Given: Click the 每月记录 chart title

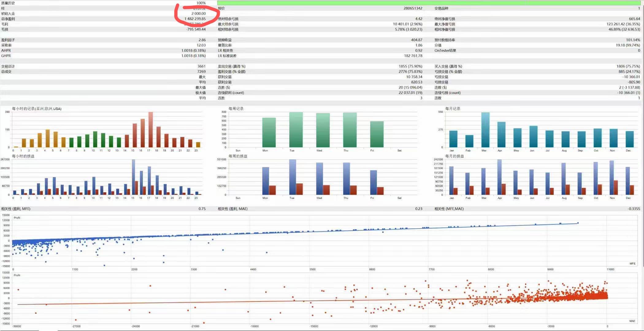Looking at the screenshot, I should pyautogui.click(x=453, y=108).
